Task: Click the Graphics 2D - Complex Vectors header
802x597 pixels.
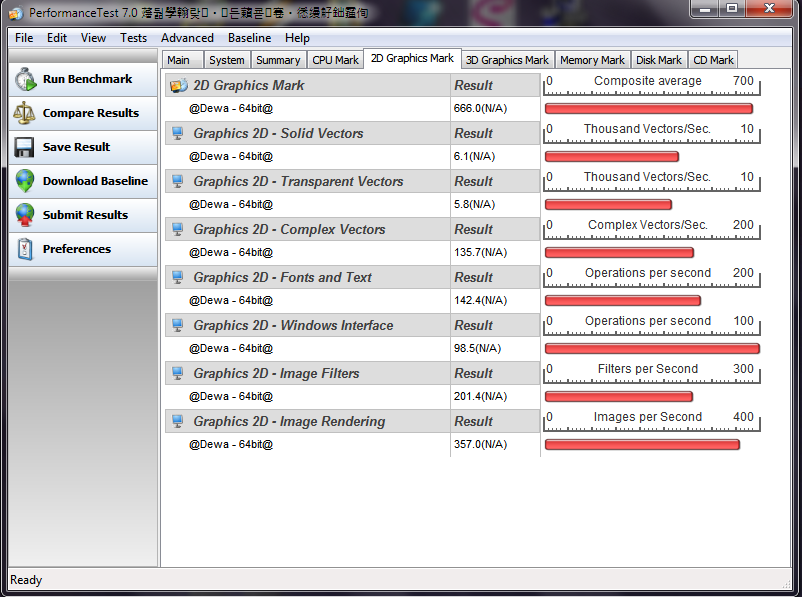Action: 289,230
